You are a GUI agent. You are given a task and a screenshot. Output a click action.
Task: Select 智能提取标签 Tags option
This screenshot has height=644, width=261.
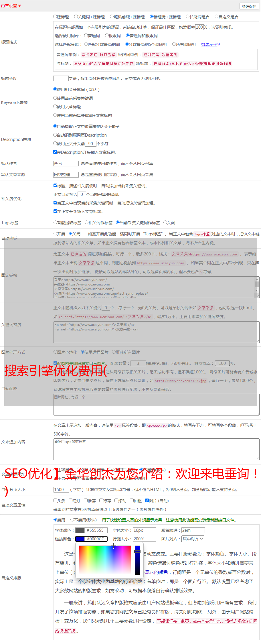pos(55,222)
